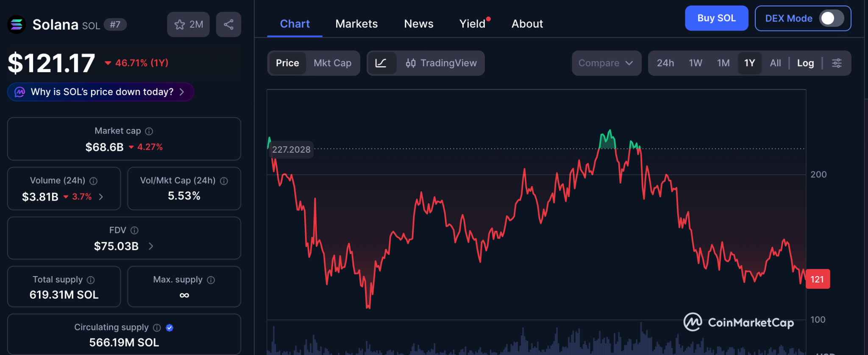The height and width of the screenshot is (355, 868).
Task: Switch to TradingView chart mode
Action: pos(441,63)
